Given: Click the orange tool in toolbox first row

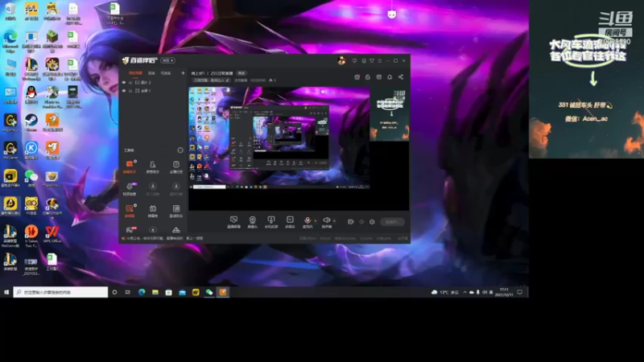Looking at the screenshot, I should 130,167.
